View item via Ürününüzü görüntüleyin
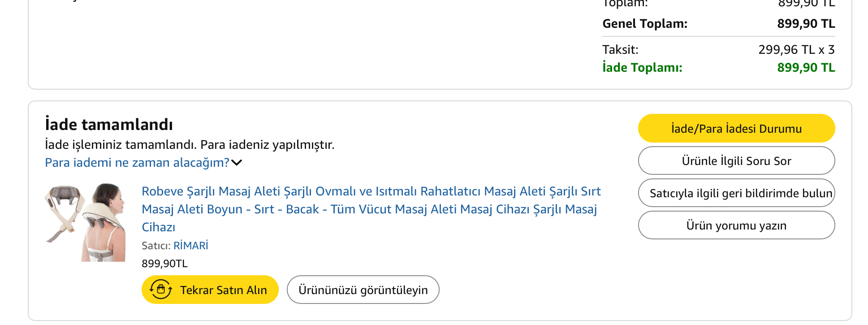The image size is (868, 325). point(363,290)
